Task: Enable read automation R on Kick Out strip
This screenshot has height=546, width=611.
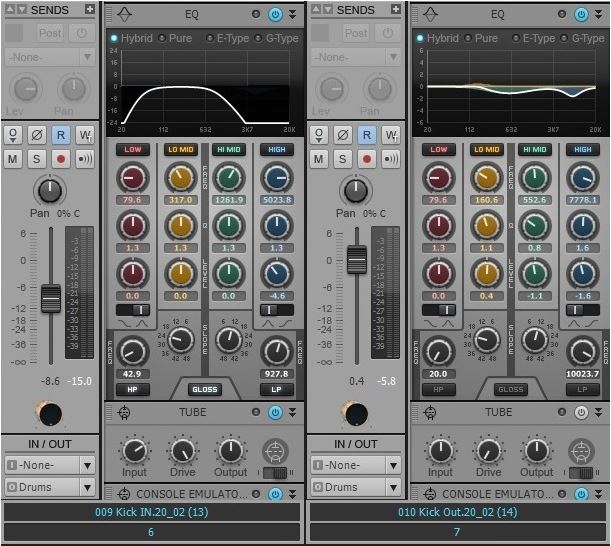Action: [367, 135]
